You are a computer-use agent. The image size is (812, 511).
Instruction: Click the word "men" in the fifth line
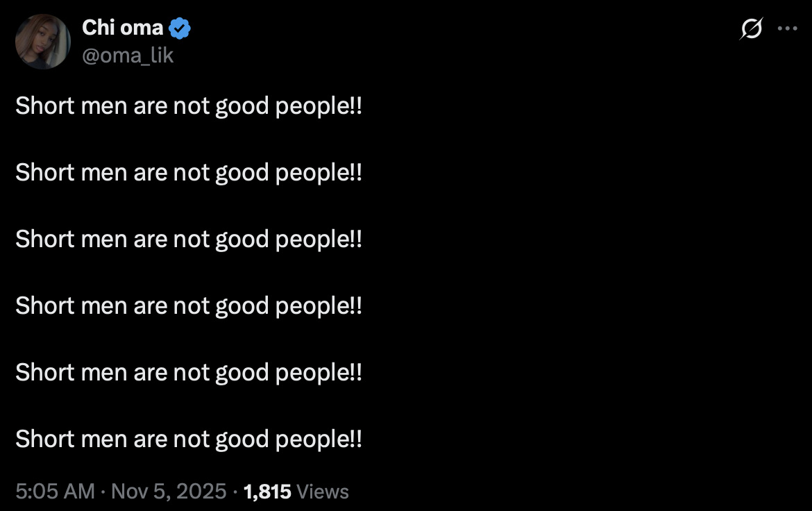click(x=104, y=372)
